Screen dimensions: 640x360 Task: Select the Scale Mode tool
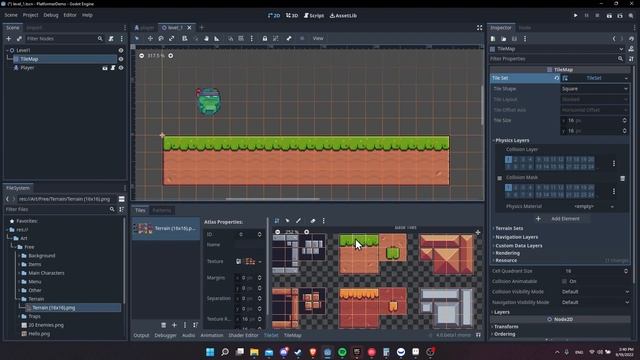coord(171,38)
